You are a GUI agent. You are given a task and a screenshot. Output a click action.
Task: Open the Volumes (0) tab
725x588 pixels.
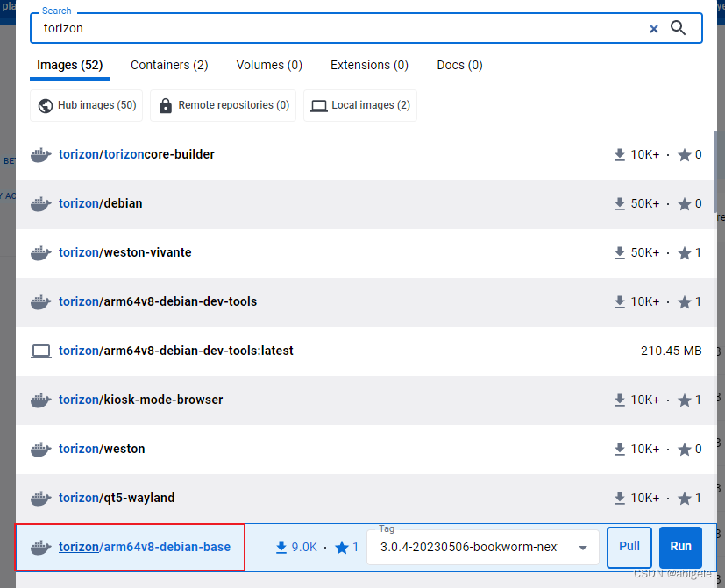point(269,65)
